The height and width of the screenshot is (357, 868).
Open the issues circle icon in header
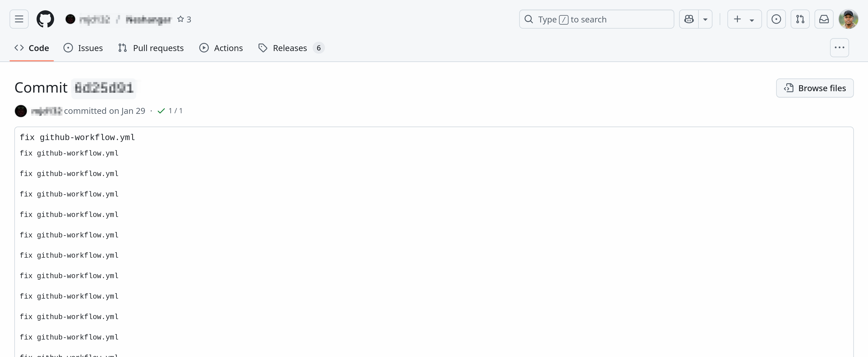point(776,19)
